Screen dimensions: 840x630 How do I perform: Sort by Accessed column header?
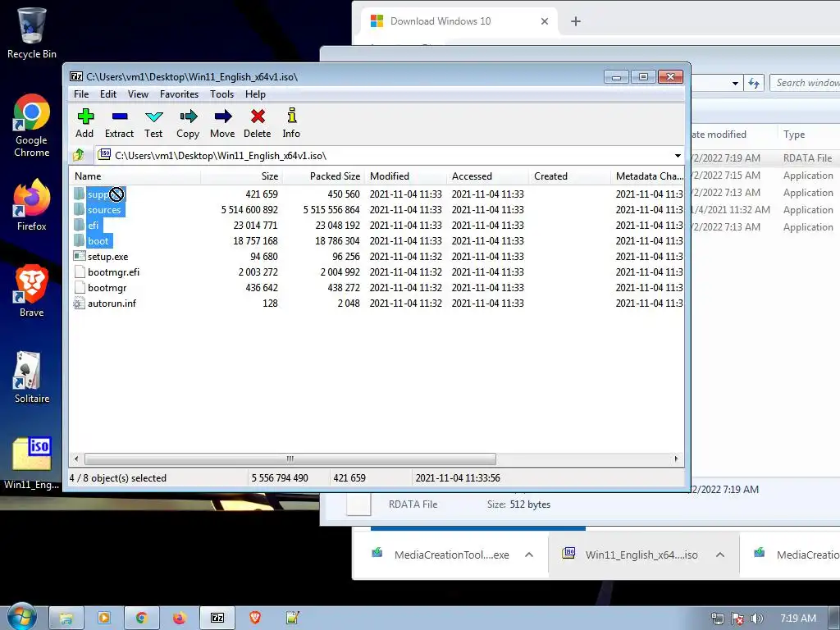pyautogui.click(x=487, y=176)
